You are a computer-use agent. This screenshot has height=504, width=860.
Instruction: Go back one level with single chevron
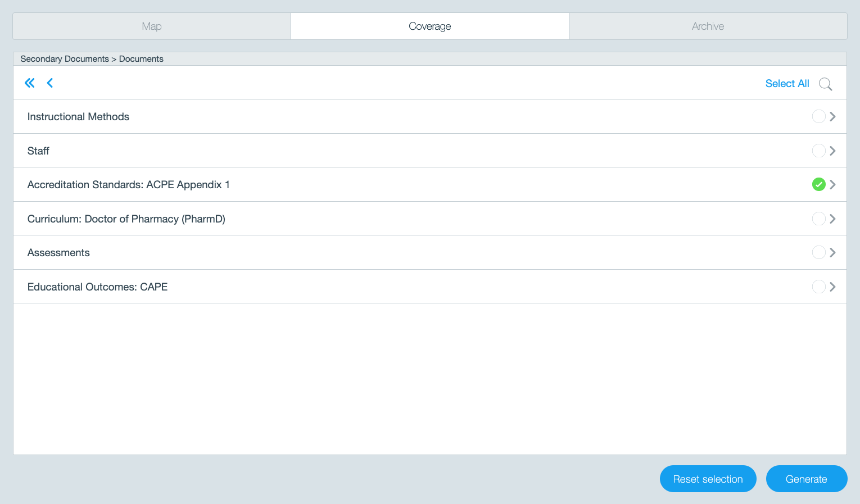50,83
